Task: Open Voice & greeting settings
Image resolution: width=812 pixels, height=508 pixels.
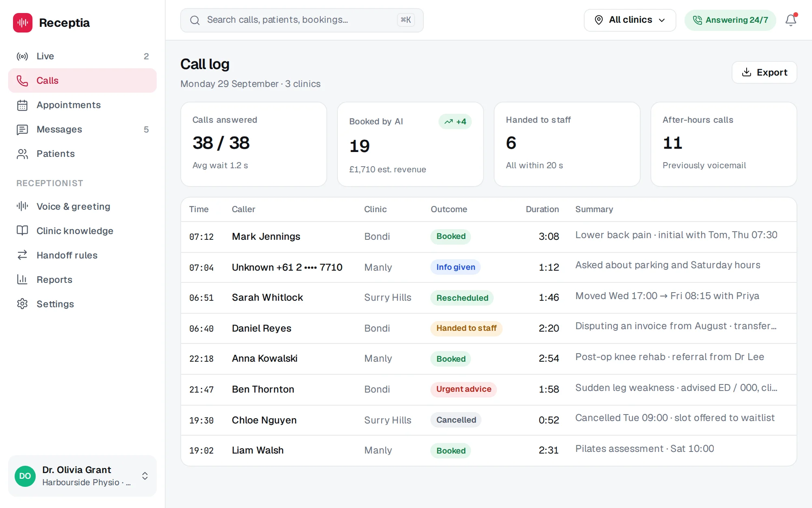Action: (x=82, y=206)
